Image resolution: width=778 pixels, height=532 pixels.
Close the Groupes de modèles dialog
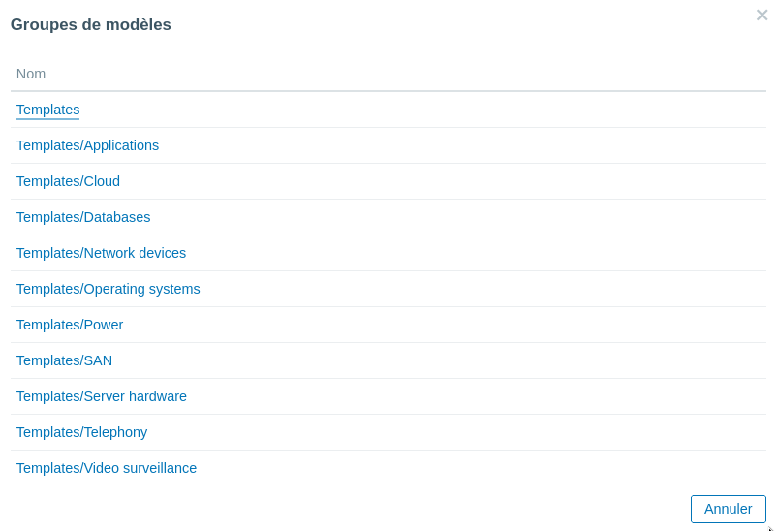pyautogui.click(x=762, y=16)
